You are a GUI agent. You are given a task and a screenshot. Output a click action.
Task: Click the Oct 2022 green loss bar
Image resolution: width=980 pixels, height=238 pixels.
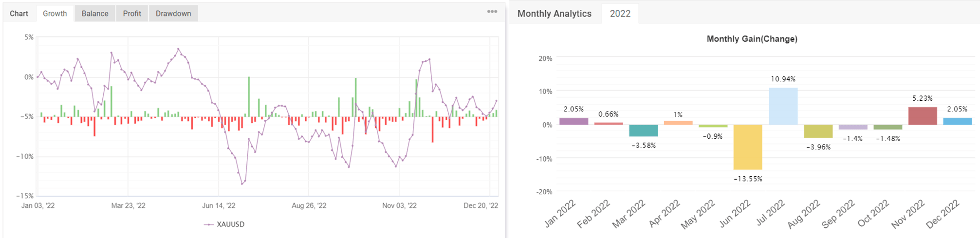pos(888,127)
